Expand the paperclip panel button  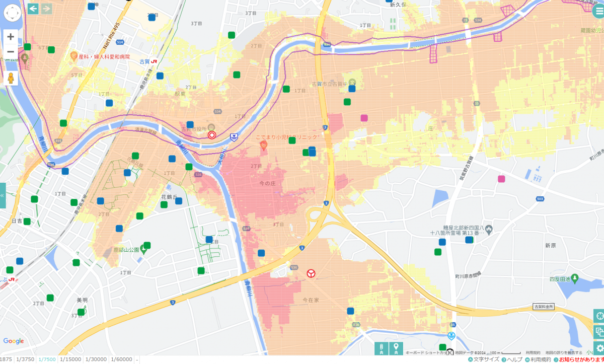click(382, 348)
